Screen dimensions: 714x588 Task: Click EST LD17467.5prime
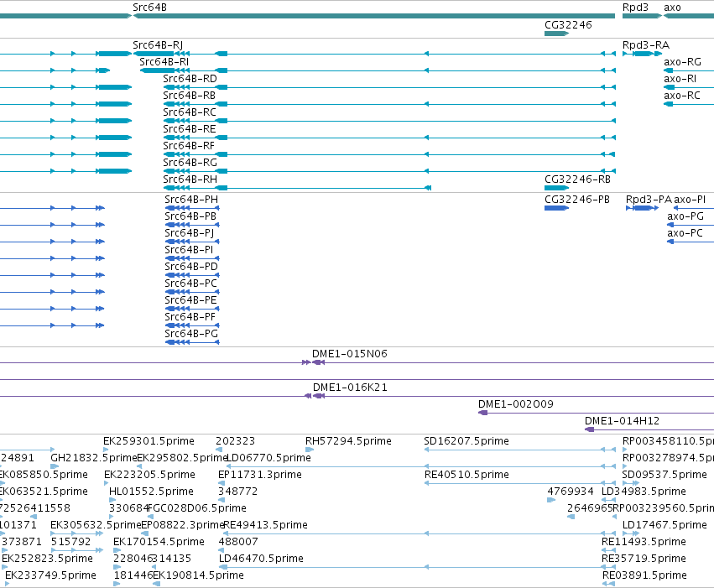tap(664, 526)
